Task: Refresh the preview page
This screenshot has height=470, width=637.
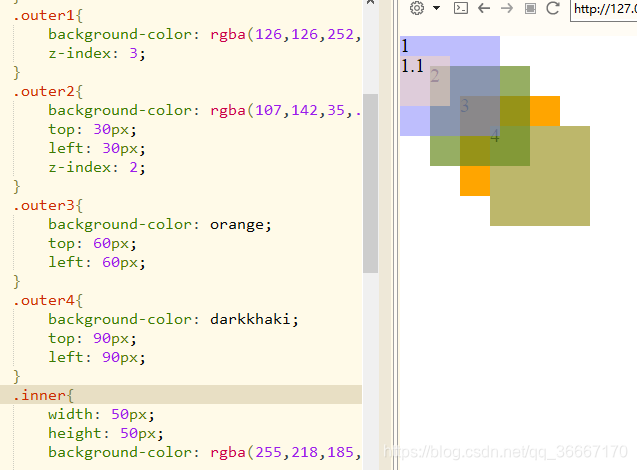Action: [552, 8]
